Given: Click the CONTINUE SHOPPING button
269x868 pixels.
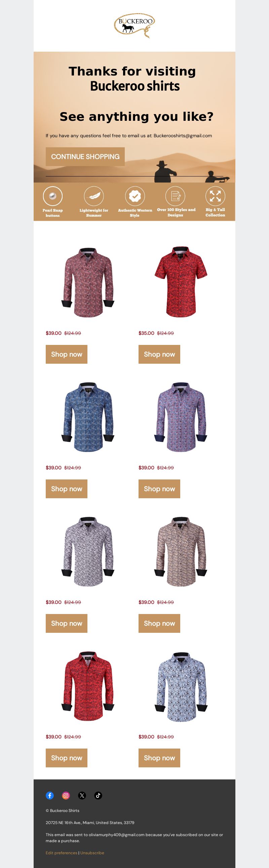Looking at the screenshot, I should (x=85, y=156).
